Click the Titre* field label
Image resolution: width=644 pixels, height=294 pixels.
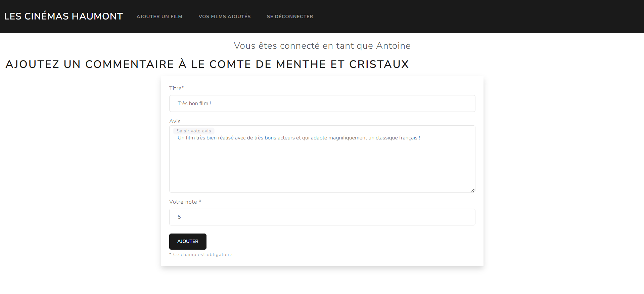coord(176,88)
